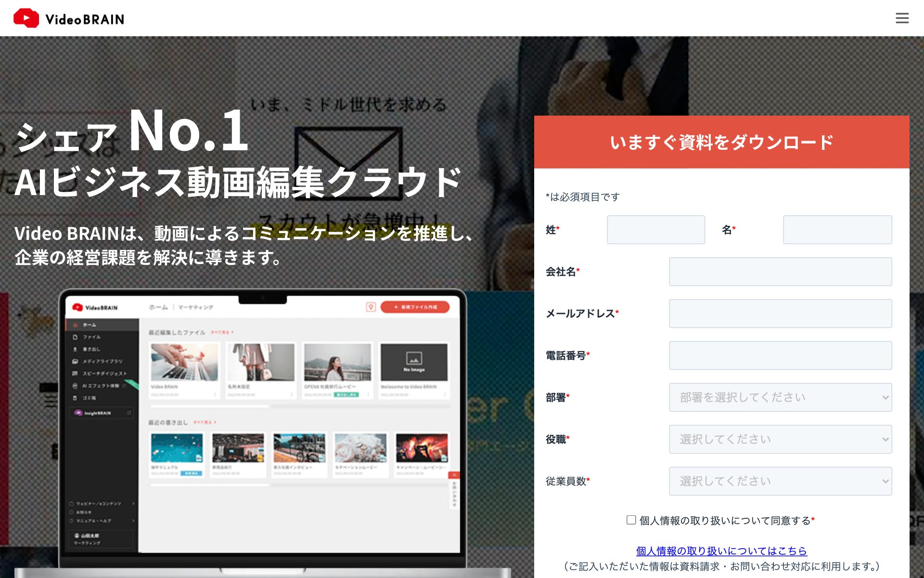
Task: Open the 部署 department dropdown
Action: pyautogui.click(x=780, y=397)
